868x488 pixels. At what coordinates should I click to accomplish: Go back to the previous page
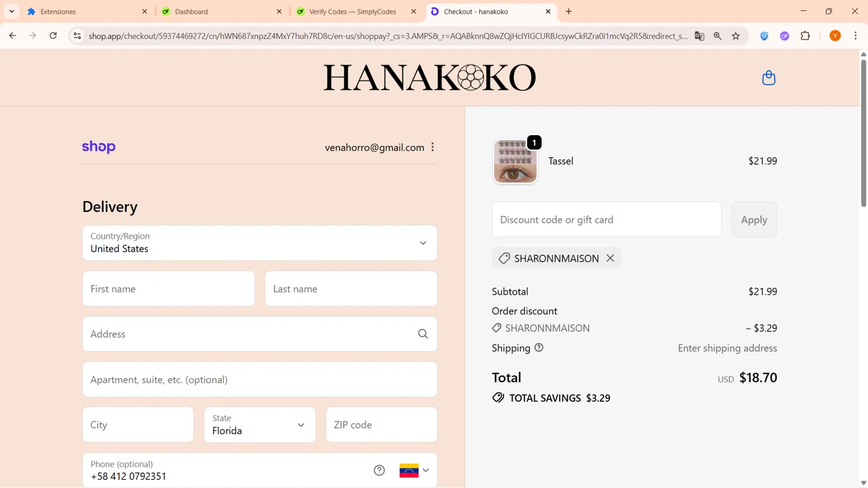pyautogui.click(x=12, y=36)
